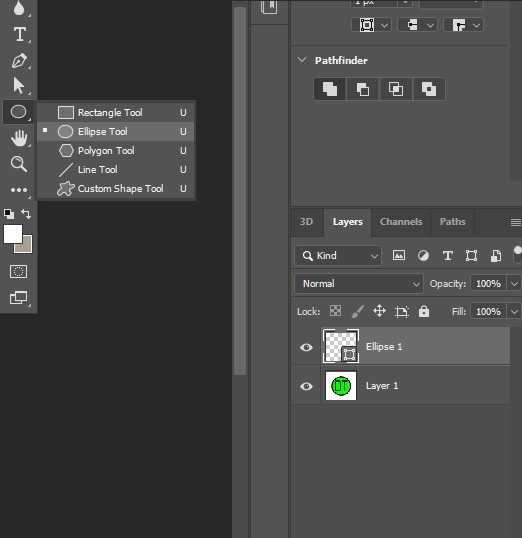
Task: Reset to default foreground and background colors
Action: click(x=9, y=214)
